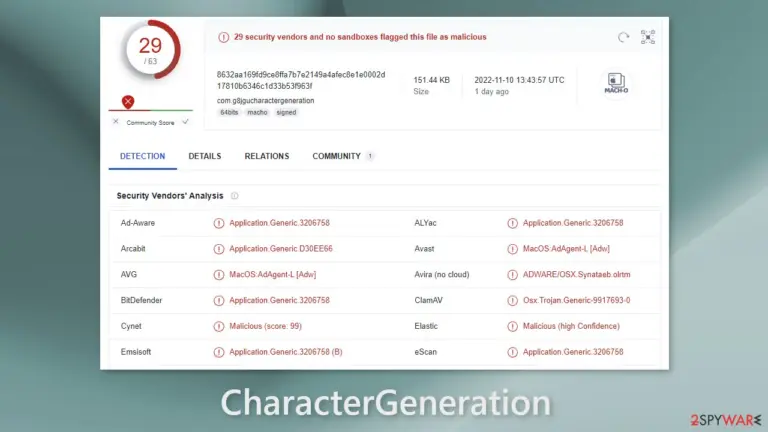Click the info icon beside Security Vendors' Analysis
This screenshot has height=432, width=768.
235,196
